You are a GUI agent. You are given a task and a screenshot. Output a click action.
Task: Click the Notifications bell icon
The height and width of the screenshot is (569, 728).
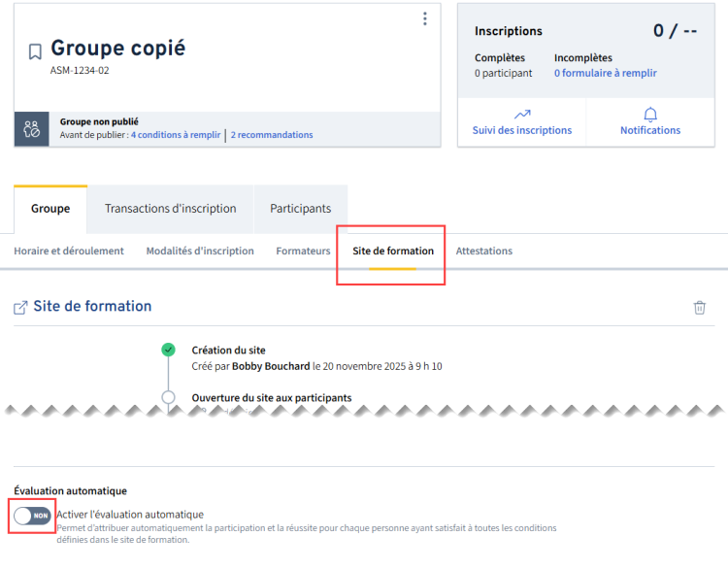[x=650, y=114]
